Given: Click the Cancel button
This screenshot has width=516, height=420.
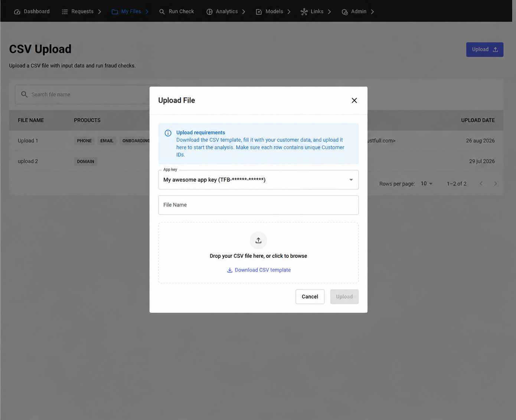Looking at the screenshot, I should point(310,296).
